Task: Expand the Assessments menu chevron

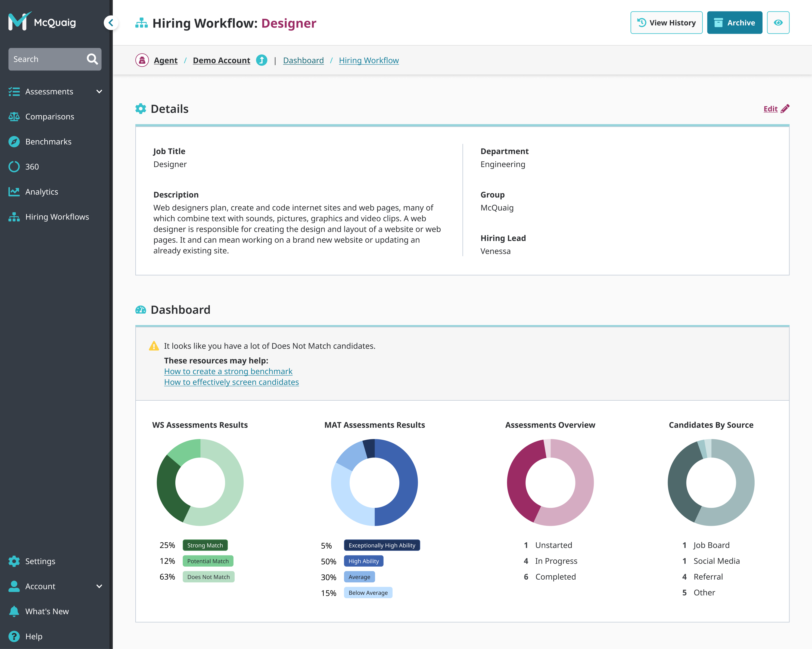Action: [x=99, y=92]
